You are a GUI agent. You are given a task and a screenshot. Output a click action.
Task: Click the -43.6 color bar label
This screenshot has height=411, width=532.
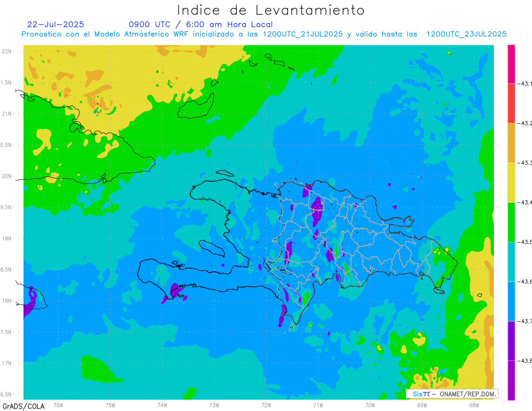(525, 282)
